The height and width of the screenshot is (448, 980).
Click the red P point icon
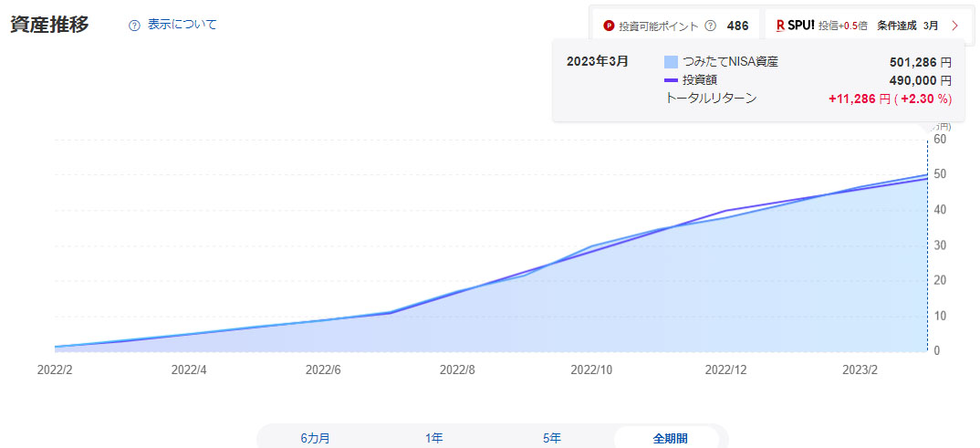click(609, 26)
